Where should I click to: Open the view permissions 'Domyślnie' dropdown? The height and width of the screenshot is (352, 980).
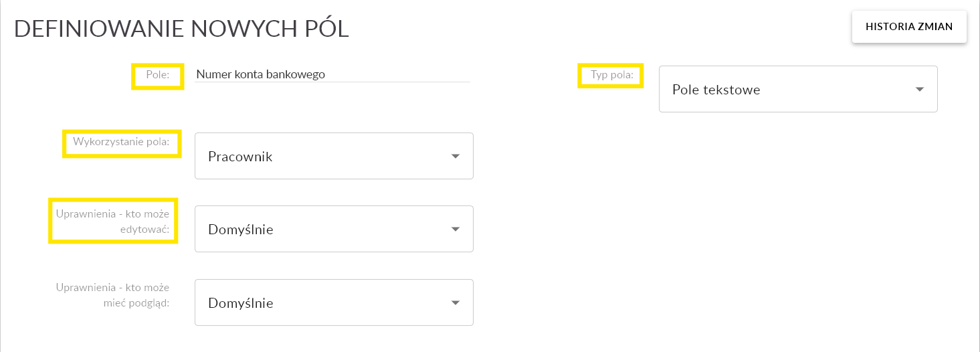click(333, 302)
